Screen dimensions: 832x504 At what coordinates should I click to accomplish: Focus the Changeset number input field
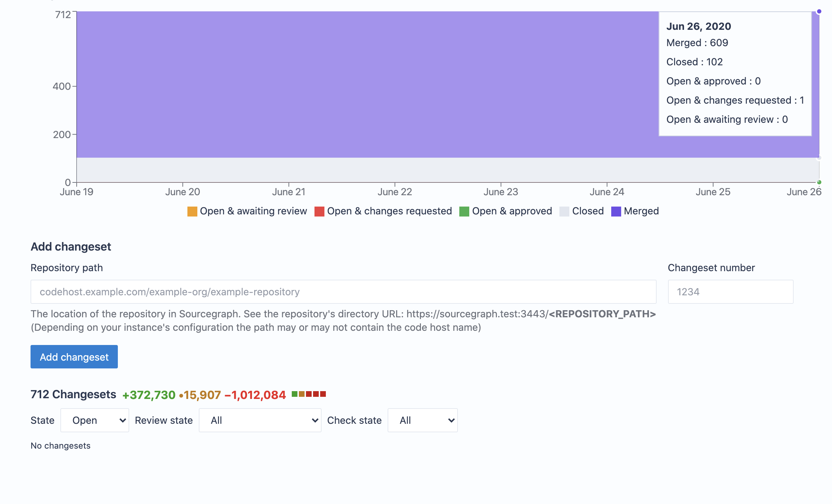pos(730,292)
